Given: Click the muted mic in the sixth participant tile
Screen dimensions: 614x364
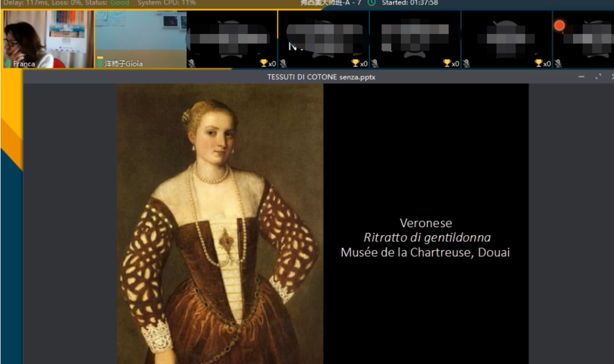Looking at the screenshot, I should [466, 64].
